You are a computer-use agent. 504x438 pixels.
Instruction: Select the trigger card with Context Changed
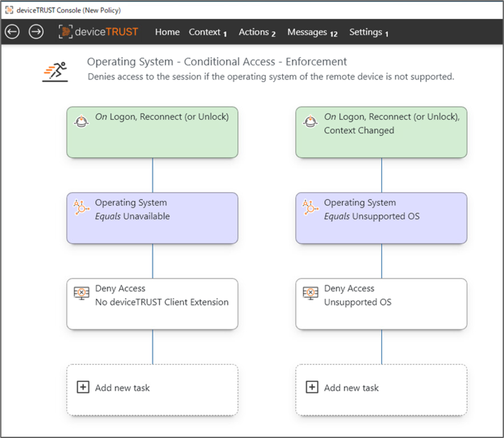[x=381, y=132]
